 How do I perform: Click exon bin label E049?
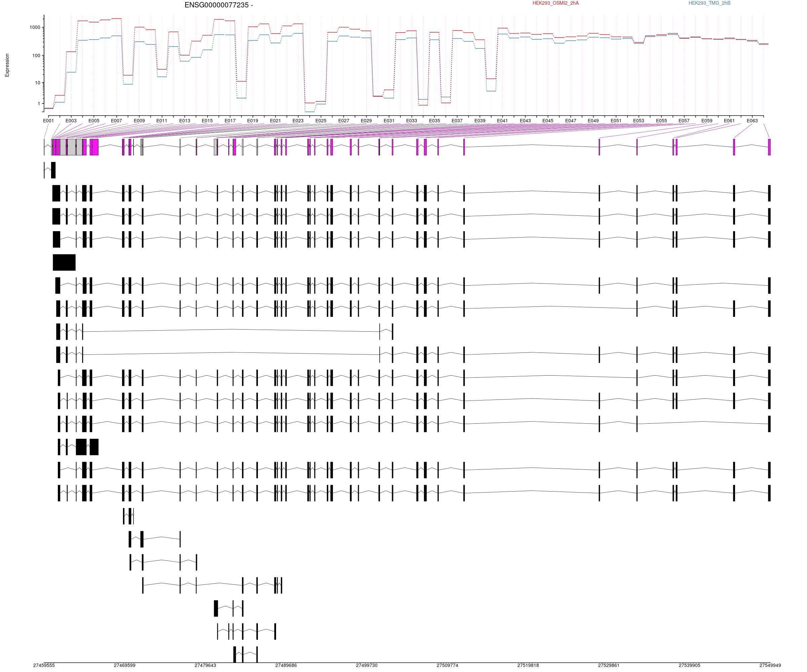click(x=593, y=121)
